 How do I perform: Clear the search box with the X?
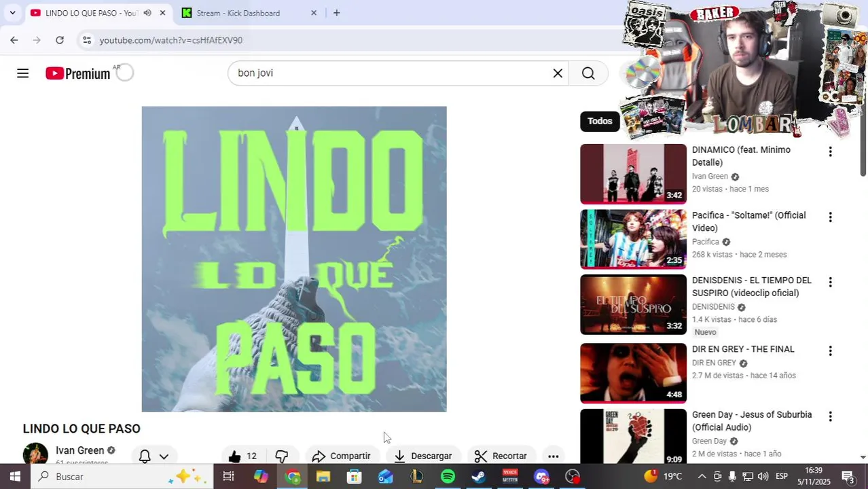[x=558, y=73]
